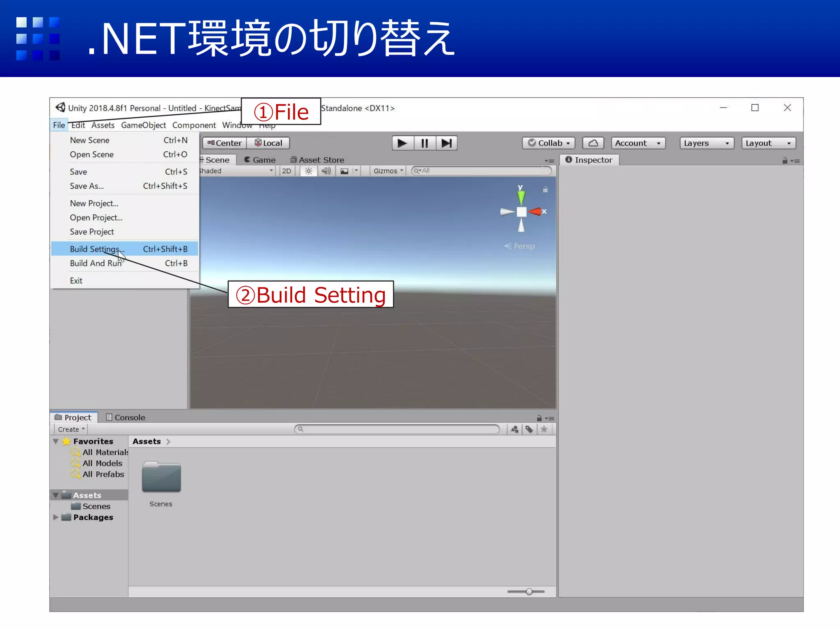Screen dimensions: 840x630
Task: Toggle Persp projection label
Action: [x=520, y=246]
